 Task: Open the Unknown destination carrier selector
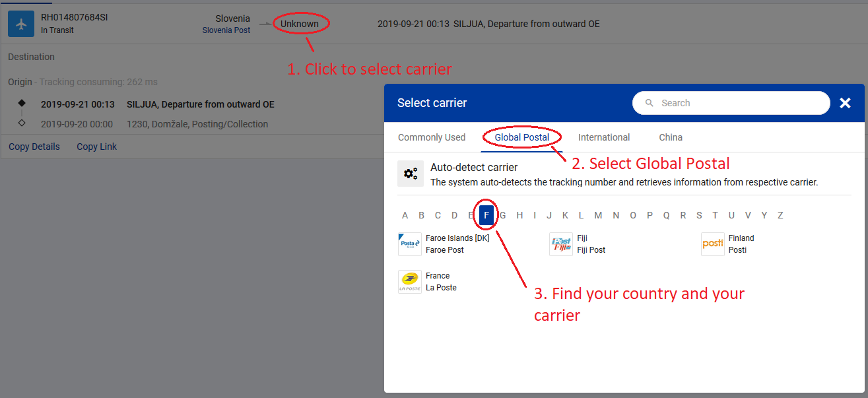coord(300,24)
